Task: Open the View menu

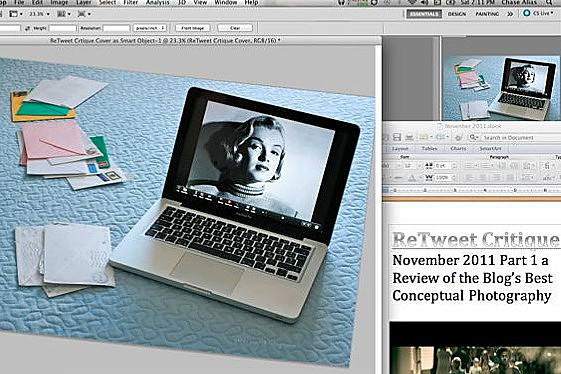Action: pyautogui.click(x=200, y=3)
